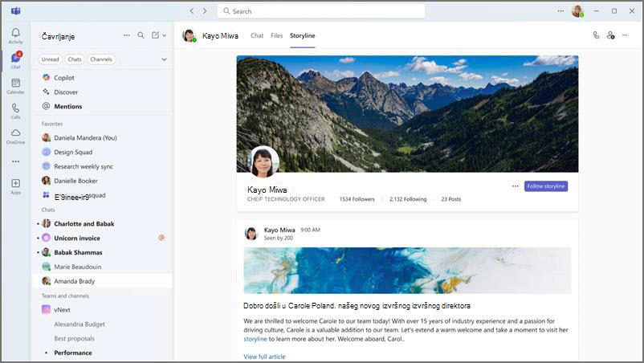Open more options in Čavrljanje header

[x=127, y=35]
